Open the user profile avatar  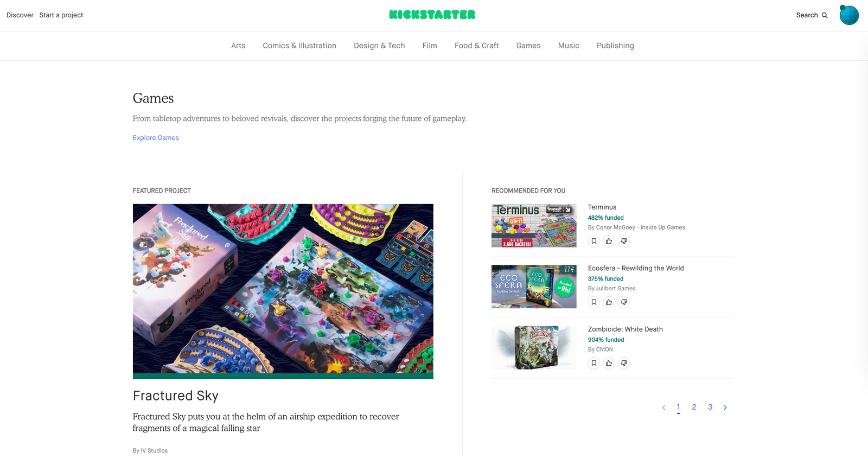click(x=849, y=15)
